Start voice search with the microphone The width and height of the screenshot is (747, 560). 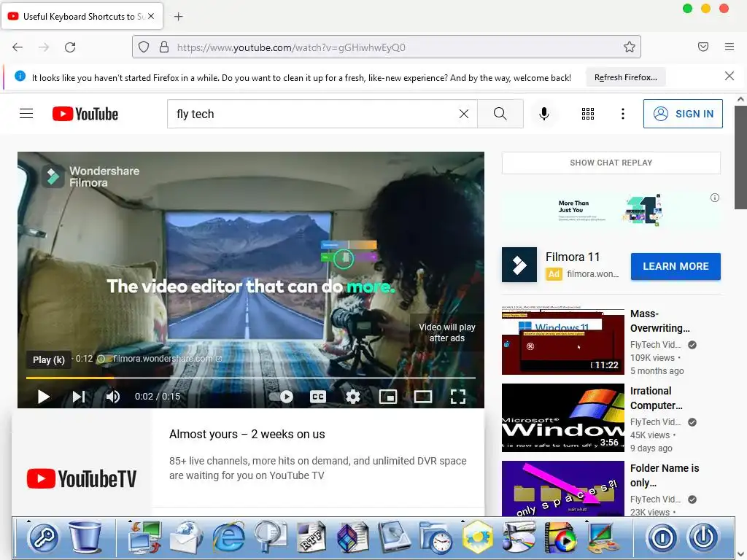[x=544, y=114]
